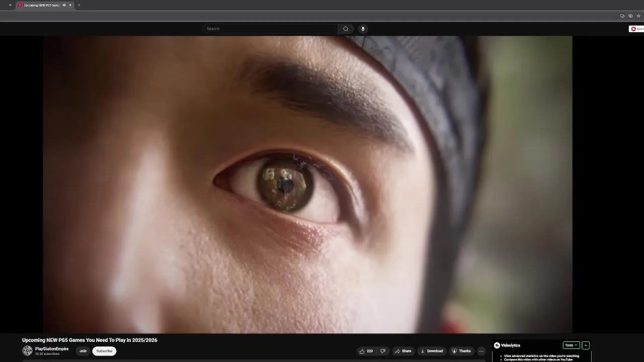Open the more actions three-dot menu
Image resolution: width=644 pixels, height=362 pixels.
click(x=481, y=351)
